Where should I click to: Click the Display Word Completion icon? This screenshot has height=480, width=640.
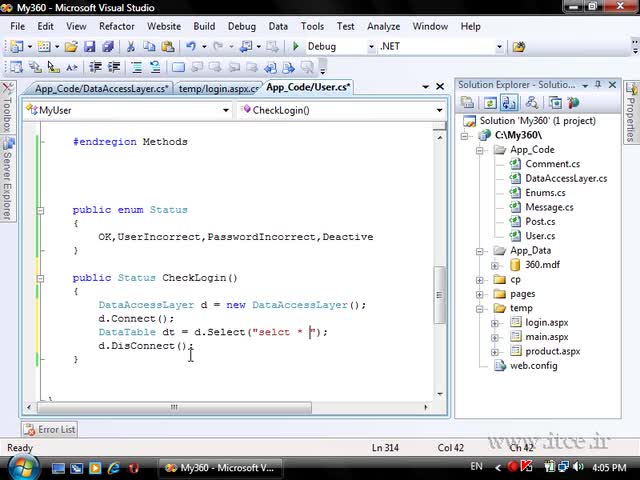[72, 67]
